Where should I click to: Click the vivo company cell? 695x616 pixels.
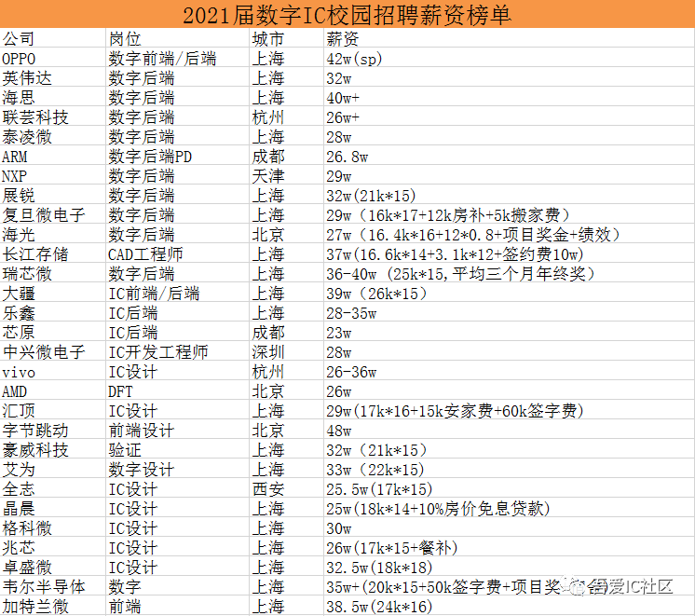click(x=53, y=371)
